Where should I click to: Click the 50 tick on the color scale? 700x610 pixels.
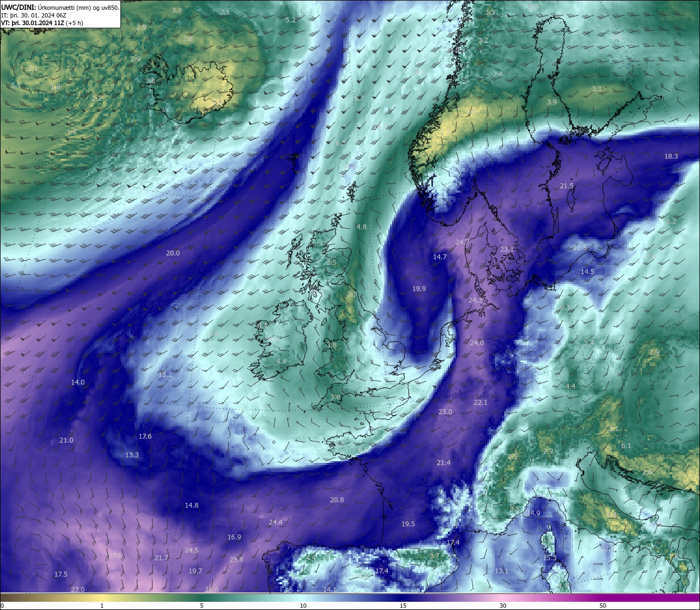tap(603, 606)
